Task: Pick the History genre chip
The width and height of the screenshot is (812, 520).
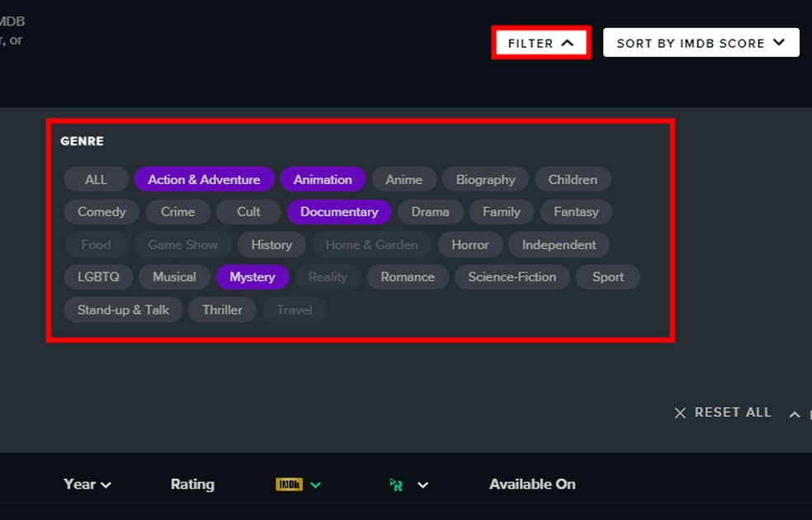Action: point(271,244)
